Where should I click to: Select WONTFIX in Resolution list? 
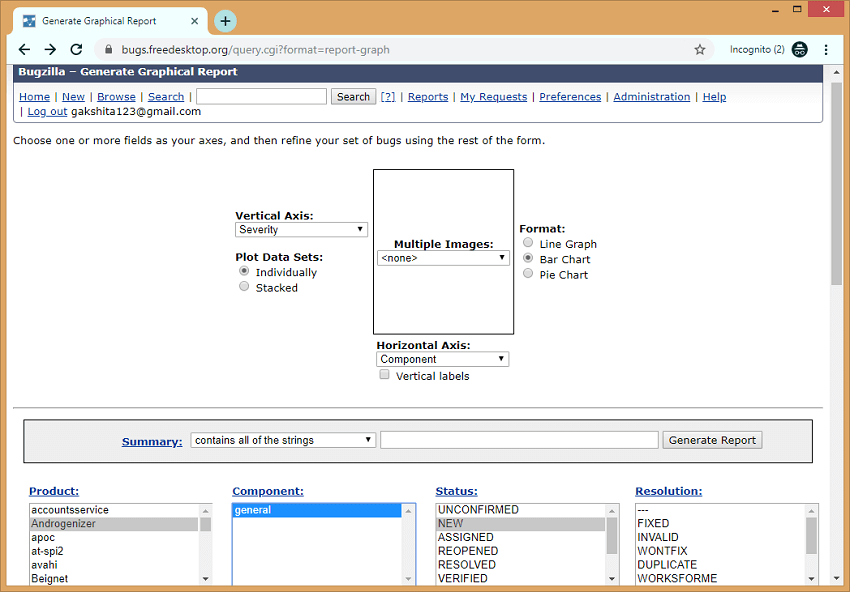(720, 551)
